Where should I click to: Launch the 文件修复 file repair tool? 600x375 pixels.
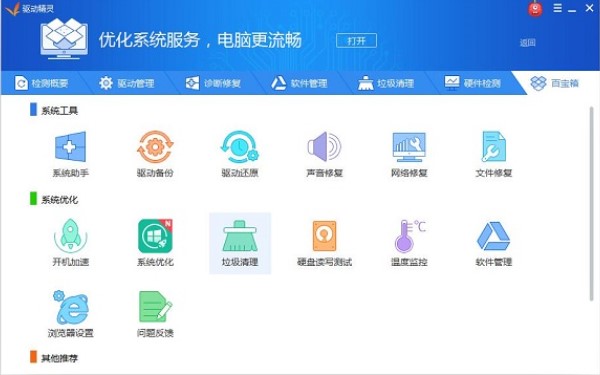[494, 155]
